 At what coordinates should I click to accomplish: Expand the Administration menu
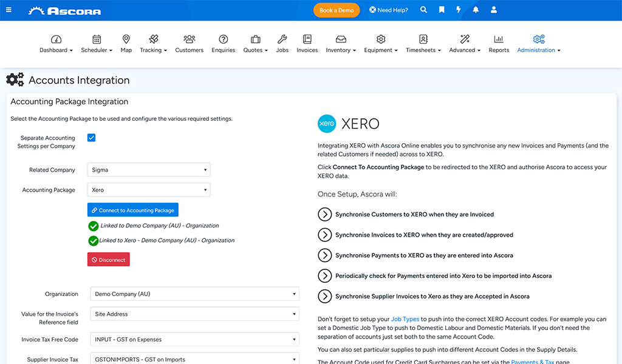pos(559,50)
